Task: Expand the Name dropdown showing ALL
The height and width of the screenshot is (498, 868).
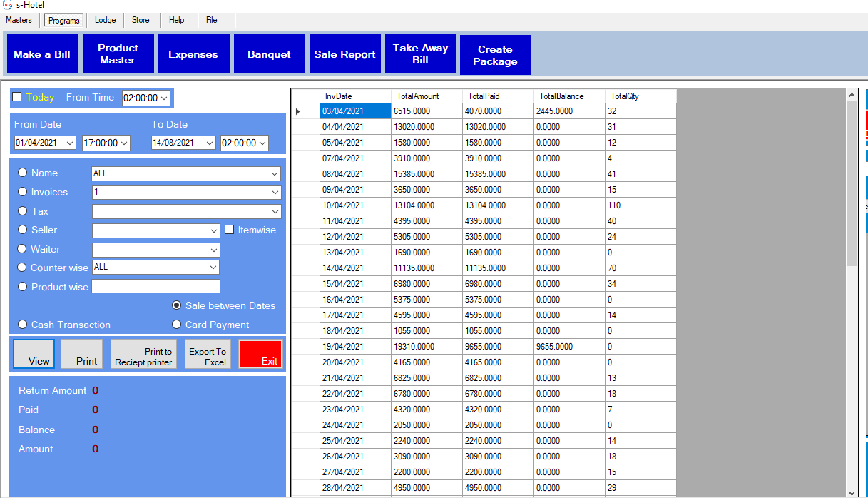Action: click(275, 173)
